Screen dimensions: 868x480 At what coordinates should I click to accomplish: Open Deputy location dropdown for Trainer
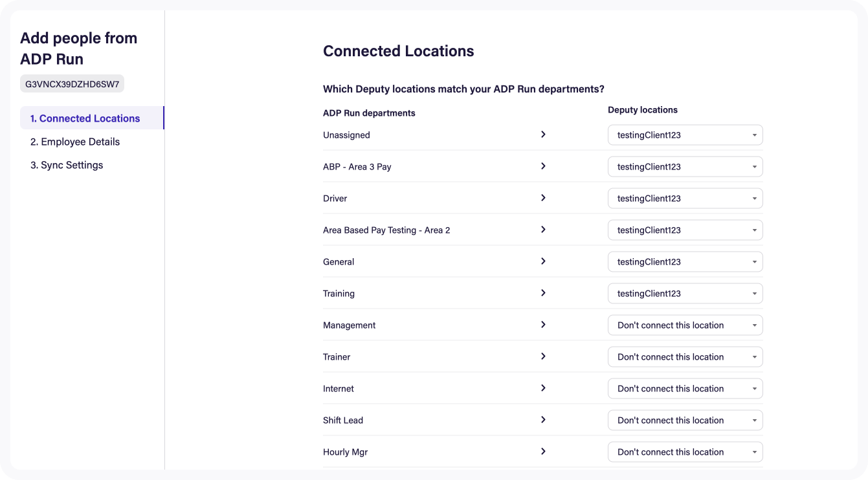click(685, 357)
